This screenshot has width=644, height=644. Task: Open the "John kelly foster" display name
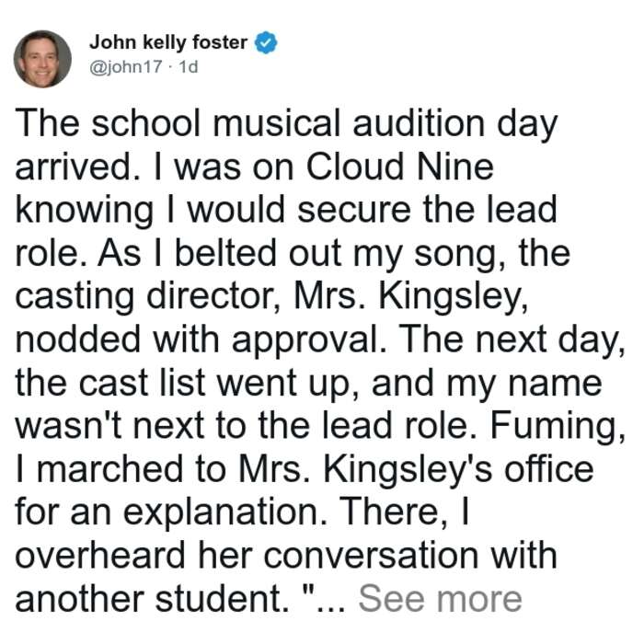(168, 42)
